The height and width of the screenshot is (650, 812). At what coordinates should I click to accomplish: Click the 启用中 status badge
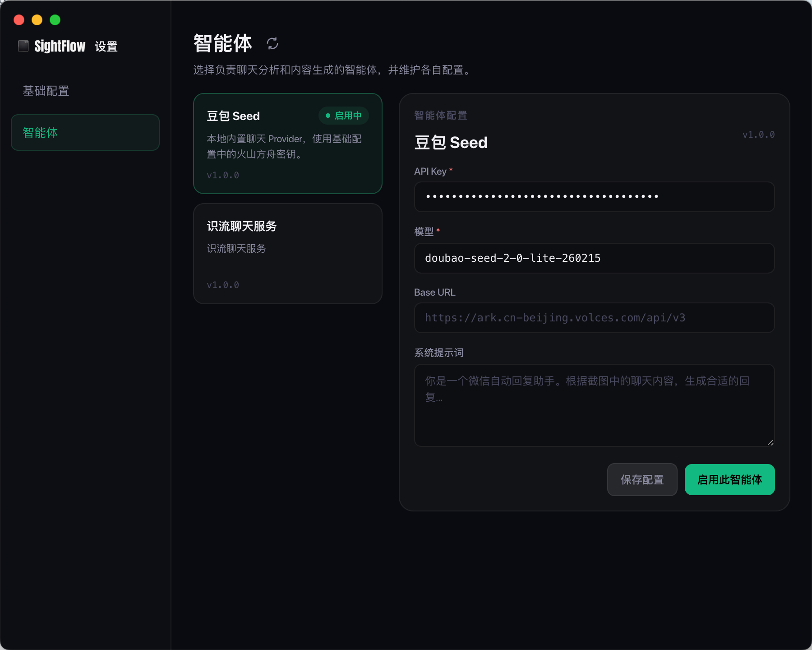point(344,116)
